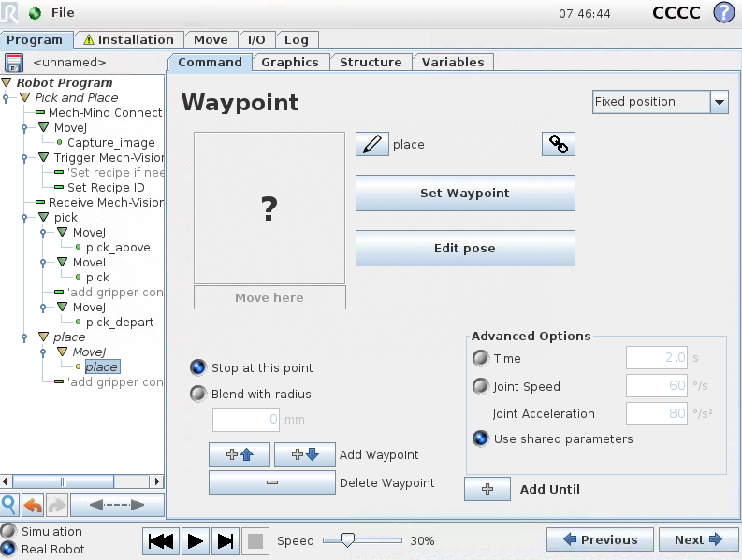Select Blend with radius option
Image resolution: width=742 pixels, height=560 pixels.
197,394
